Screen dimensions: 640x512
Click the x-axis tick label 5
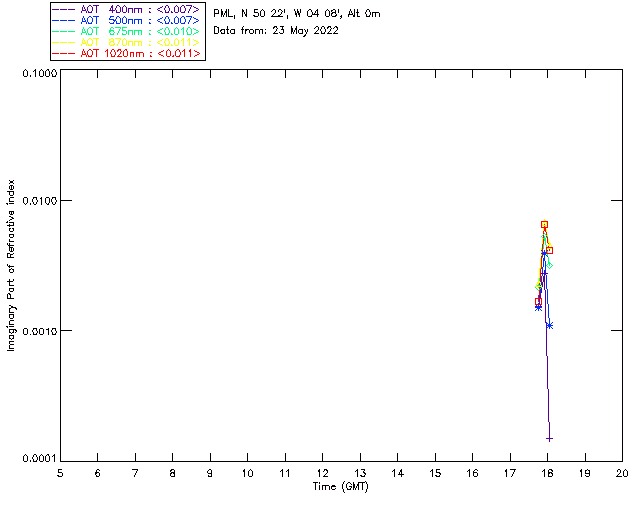[x=60, y=474]
